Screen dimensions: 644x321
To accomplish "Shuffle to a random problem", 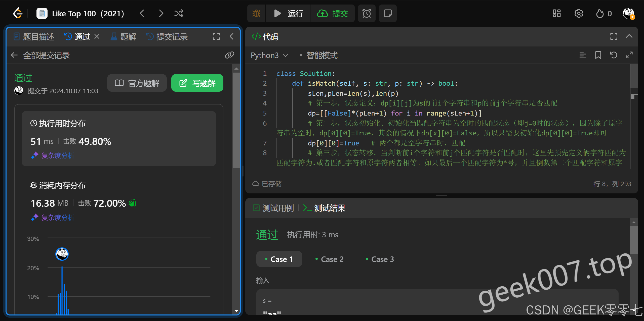I will pos(179,13).
